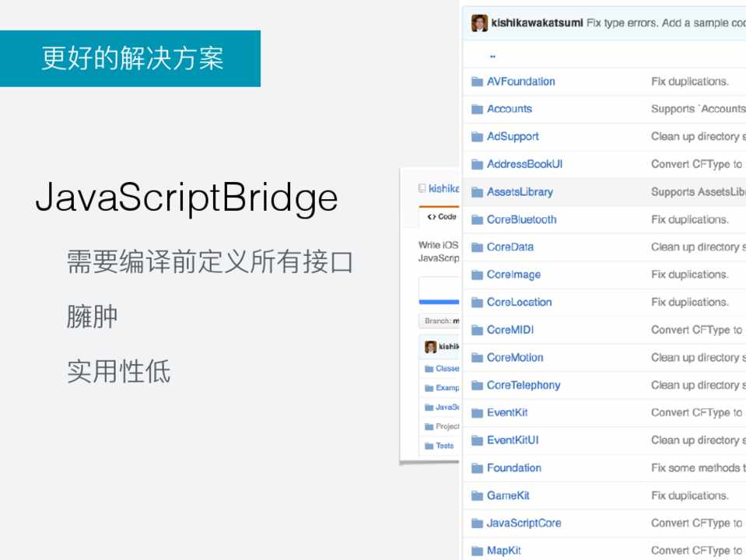Image resolution: width=746 pixels, height=560 pixels.
Task: Click the kishikawakatsumi author name link
Action: pos(537,23)
